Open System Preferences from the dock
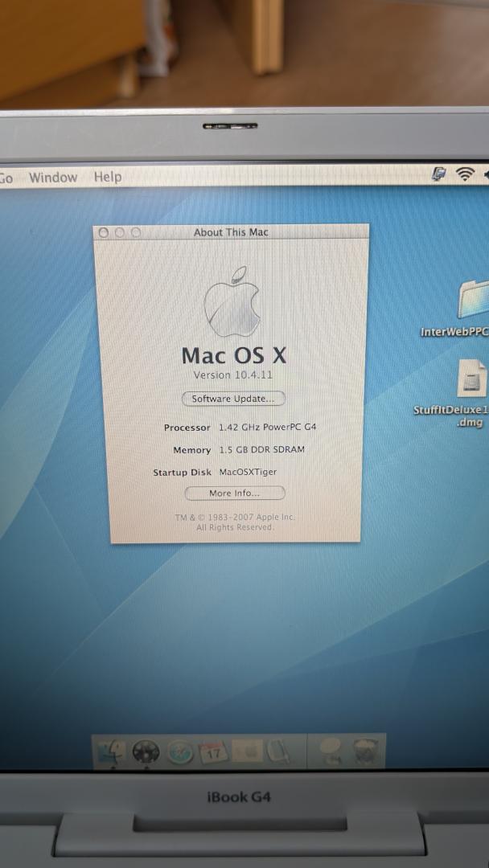The width and height of the screenshot is (489, 868). [x=248, y=752]
